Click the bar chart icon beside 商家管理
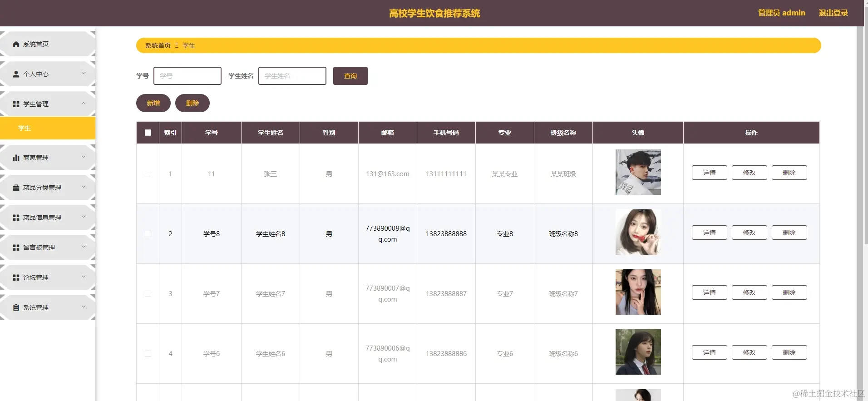The image size is (868, 401). pyautogui.click(x=16, y=158)
